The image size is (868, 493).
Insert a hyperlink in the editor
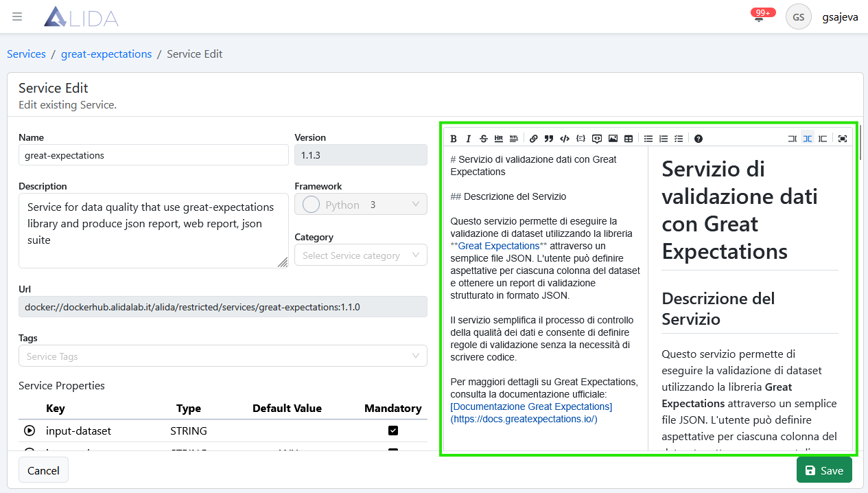pos(534,139)
